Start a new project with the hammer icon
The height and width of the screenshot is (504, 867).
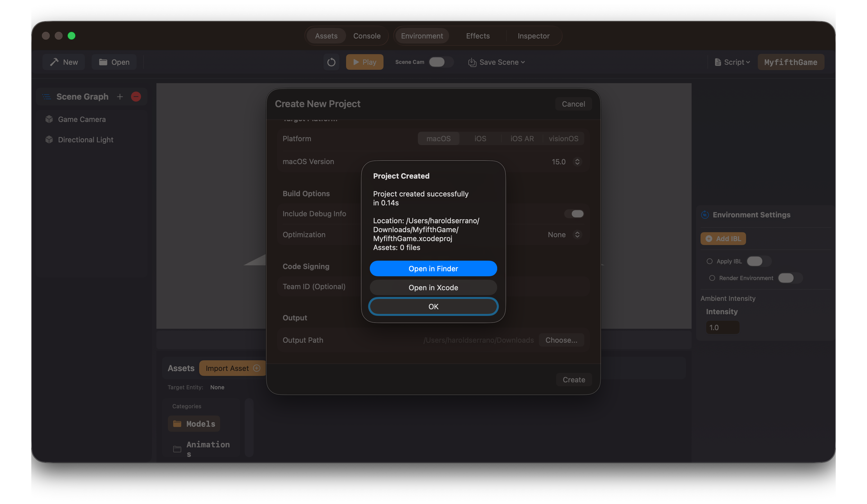coord(55,62)
